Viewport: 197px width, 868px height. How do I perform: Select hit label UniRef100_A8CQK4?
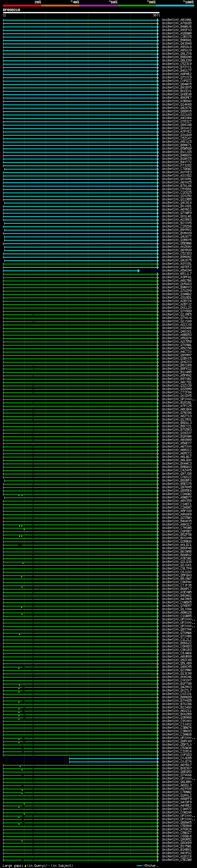point(177,410)
